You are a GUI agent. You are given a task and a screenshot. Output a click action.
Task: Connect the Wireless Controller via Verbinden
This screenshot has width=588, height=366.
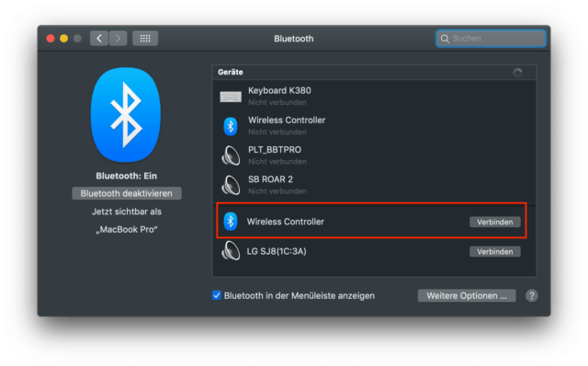click(x=494, y=222)
